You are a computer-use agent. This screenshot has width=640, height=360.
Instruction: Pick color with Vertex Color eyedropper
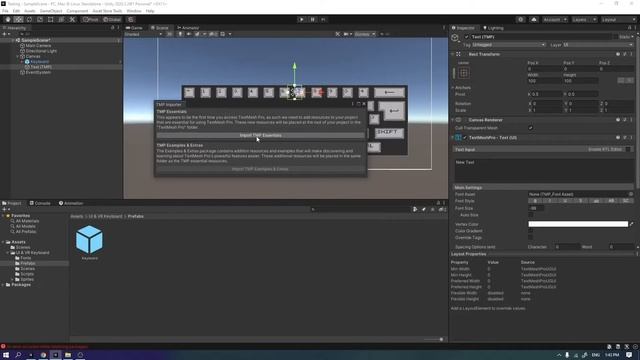631,224
